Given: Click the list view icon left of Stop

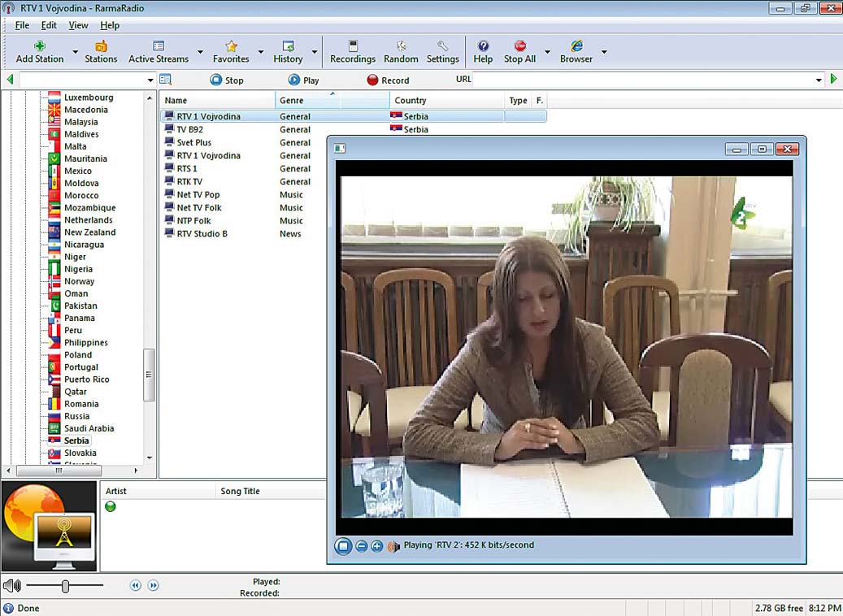Looking at the screenshot, I should tap(166, 80).
